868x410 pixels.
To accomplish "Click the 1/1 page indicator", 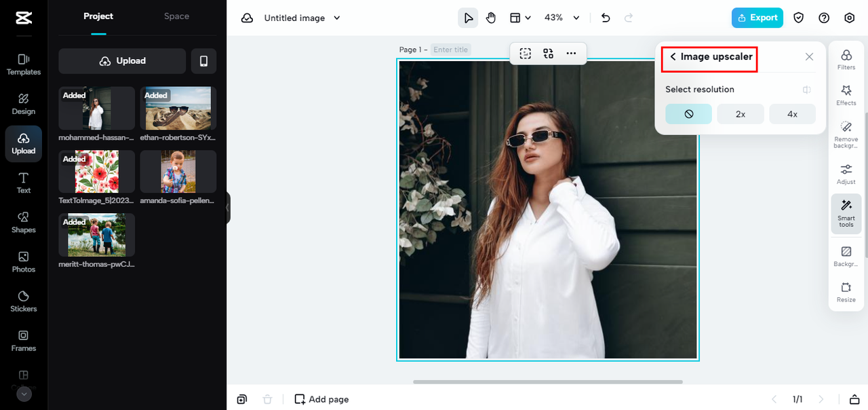I will click(x=797, y=399).
